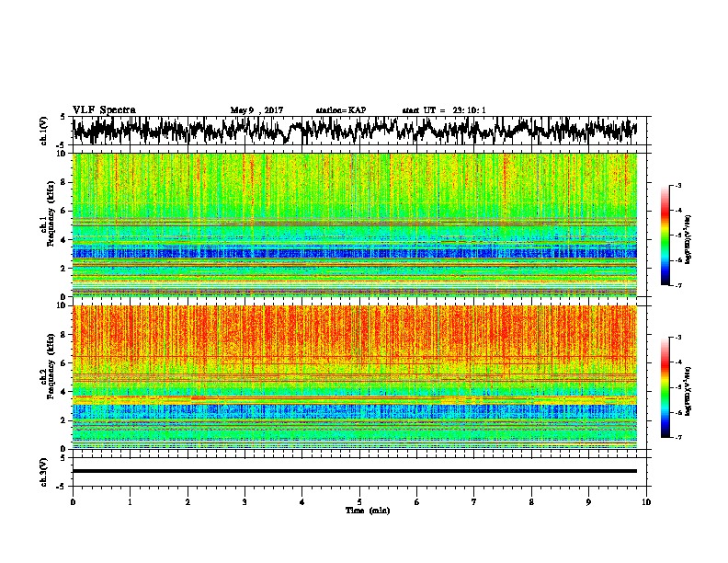Image resolution: width=728 pixels, height=563 pixels.
Task: Select the ch.1 color bar log(PSD) label
Action: click(x=688, y=239)
